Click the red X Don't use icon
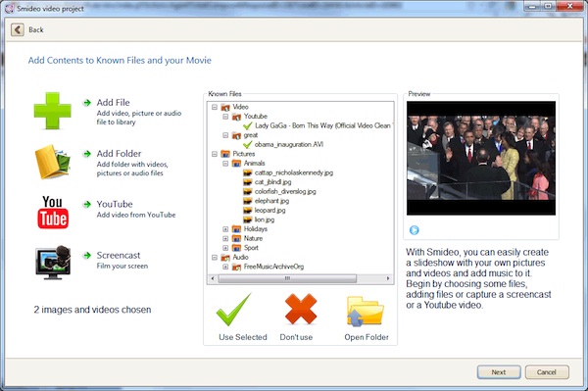 301,309
